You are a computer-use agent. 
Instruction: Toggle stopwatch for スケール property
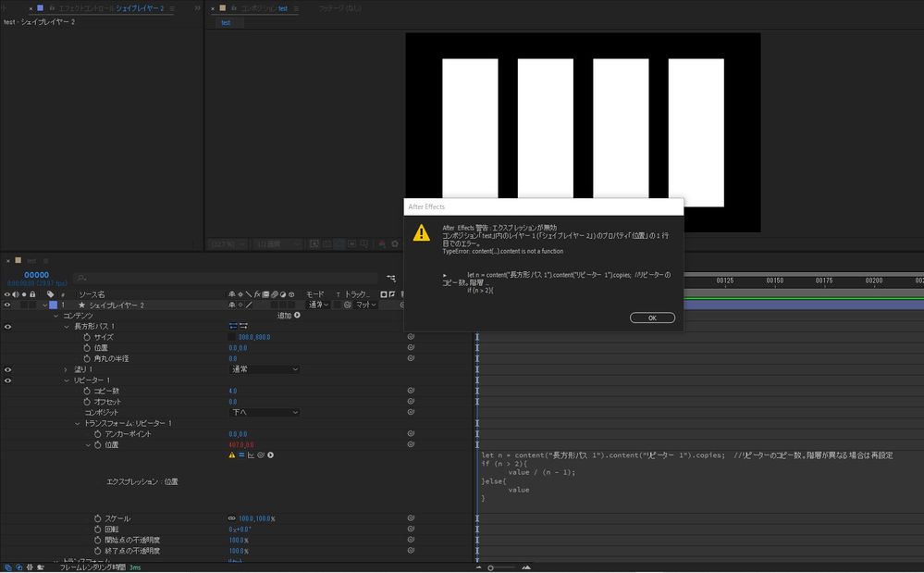98,518
